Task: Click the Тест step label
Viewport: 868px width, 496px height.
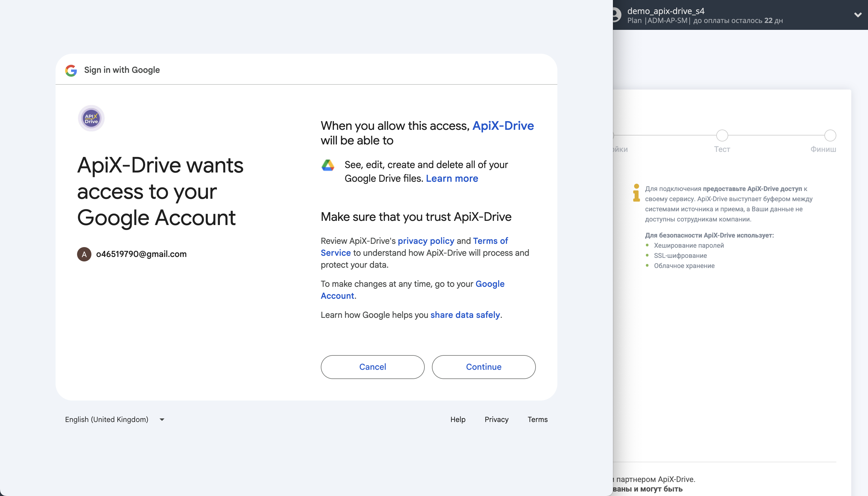Action: coord(722,149)
